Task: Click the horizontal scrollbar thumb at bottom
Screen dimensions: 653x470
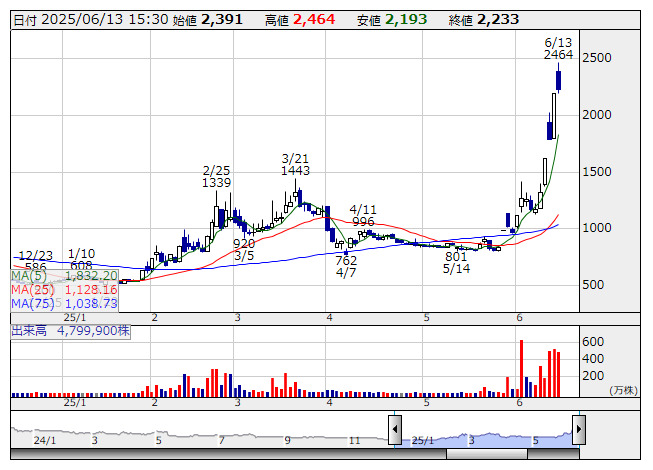Action: 487,454
